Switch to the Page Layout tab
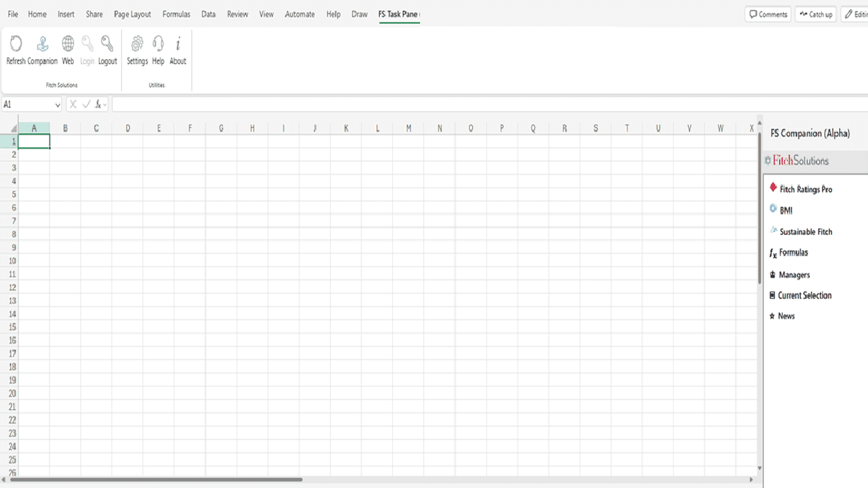This screenshot has width=868, height=488. click(132, 14)
